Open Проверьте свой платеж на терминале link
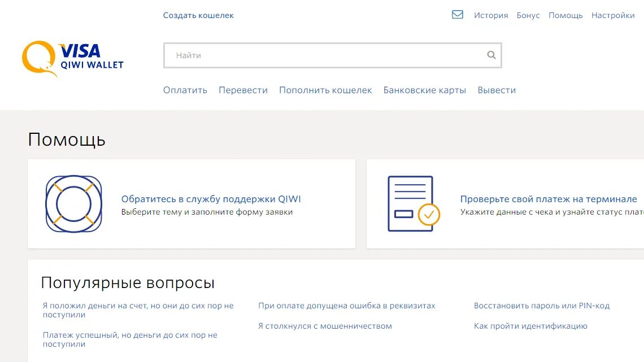The height and width of the screenshot is (362, 644). click(549, 199)
